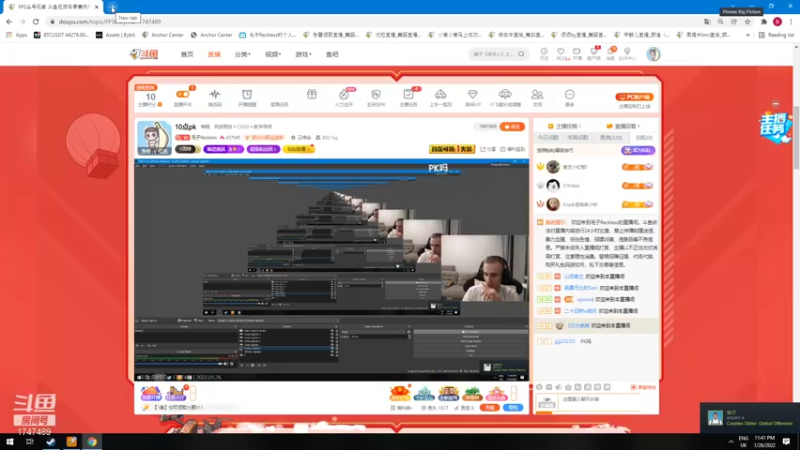800x450 pixels.
Task: Open the waveform icon in streamer toolbar
Action: tap(215, 94)
